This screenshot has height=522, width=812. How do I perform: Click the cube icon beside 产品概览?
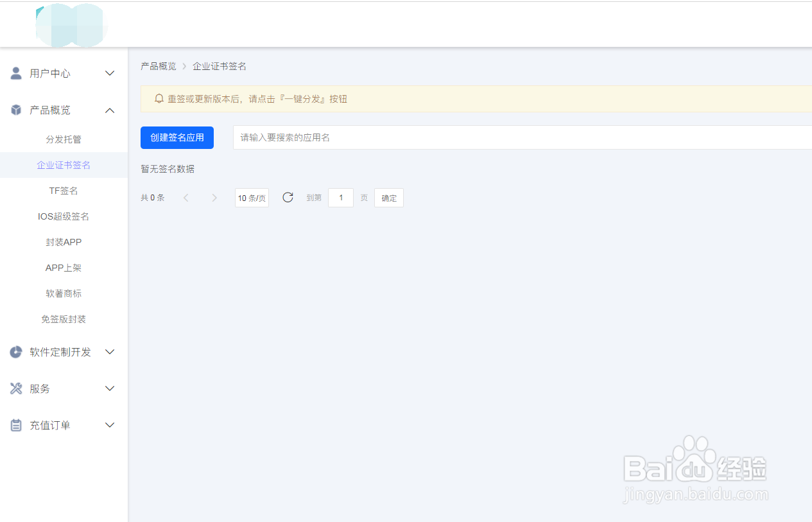point(16,110)
